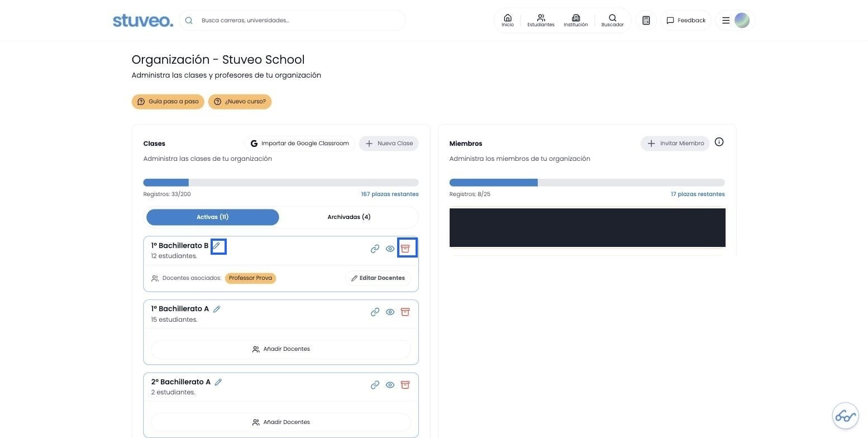Archive the 1º Bachillerato A class
The image size is (868, 438).
point(406,312)
